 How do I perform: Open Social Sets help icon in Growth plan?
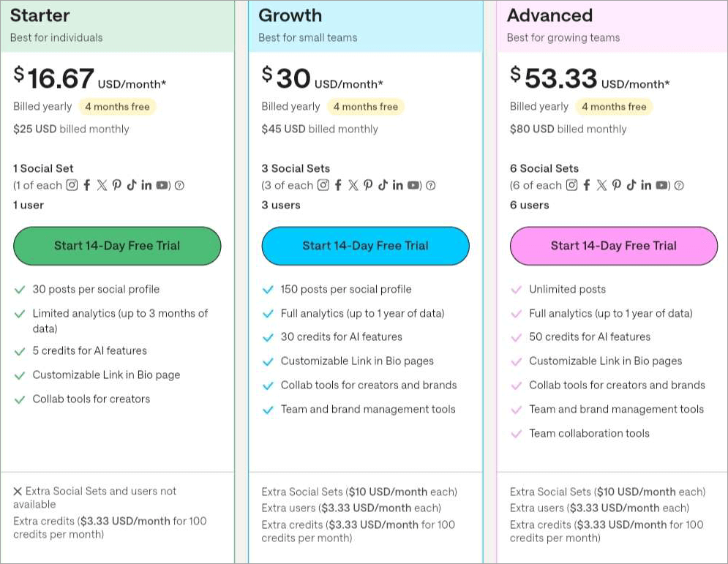tap(430, 186)
